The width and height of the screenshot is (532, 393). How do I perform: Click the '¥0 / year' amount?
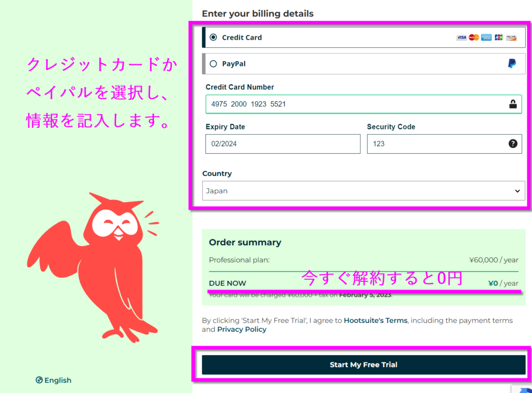click(503, 283)
